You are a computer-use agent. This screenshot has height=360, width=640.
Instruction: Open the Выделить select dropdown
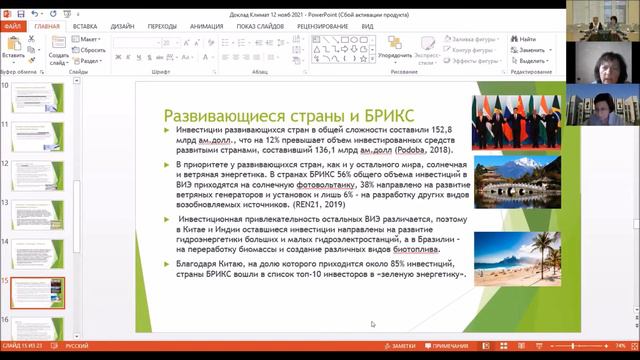pos(530,61)
